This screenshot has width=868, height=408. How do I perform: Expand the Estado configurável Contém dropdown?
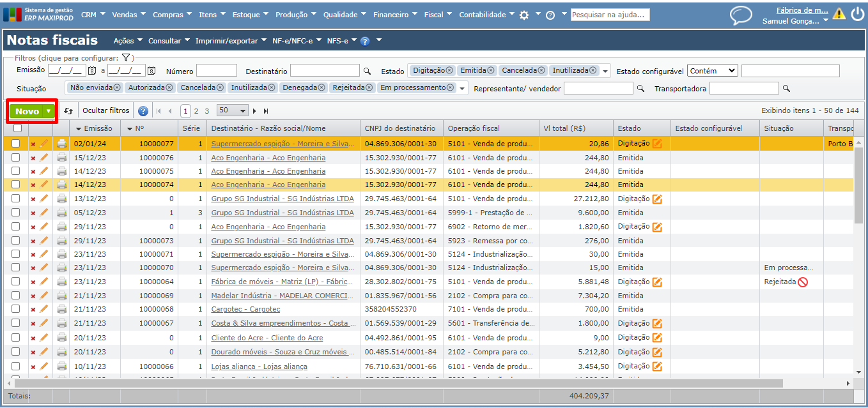(713, 71)
